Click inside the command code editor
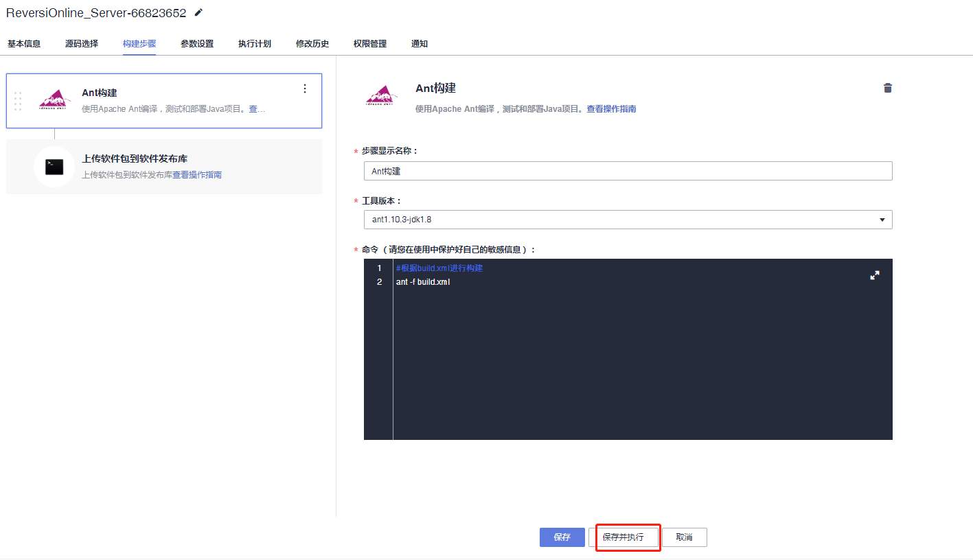Image resolution: width=973 pixels, height=560 pixels. (x=628, y=349)
